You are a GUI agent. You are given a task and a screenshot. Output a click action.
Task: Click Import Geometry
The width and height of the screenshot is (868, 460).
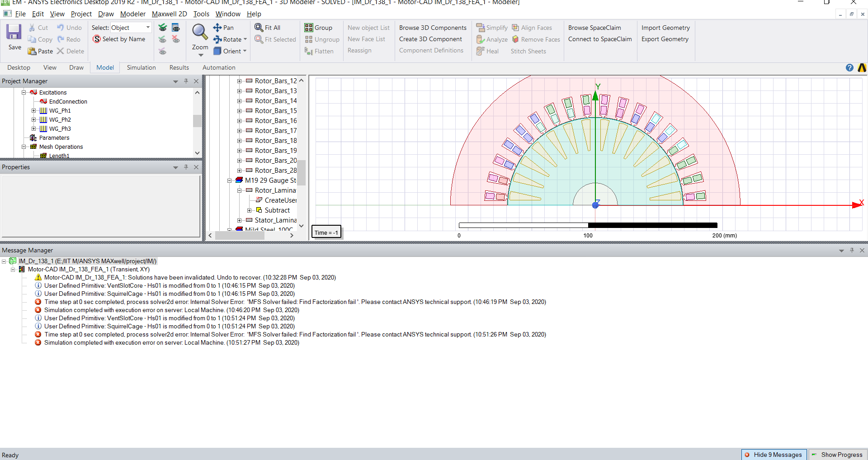665,28
